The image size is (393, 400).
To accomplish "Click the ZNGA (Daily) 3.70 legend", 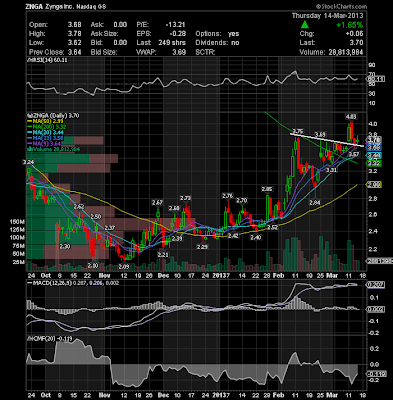I will 53,116.
